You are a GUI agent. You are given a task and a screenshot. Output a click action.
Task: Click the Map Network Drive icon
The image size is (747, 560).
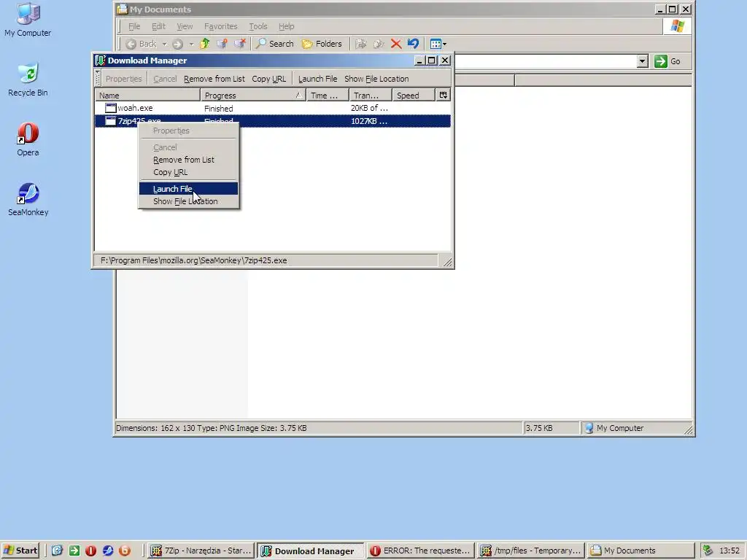(x=222, y=44)
